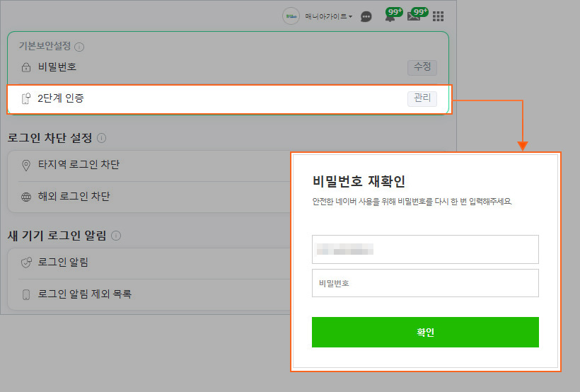580x392 pixels.
Task: Click the profile avatar thumbnail
Action: 291,16
